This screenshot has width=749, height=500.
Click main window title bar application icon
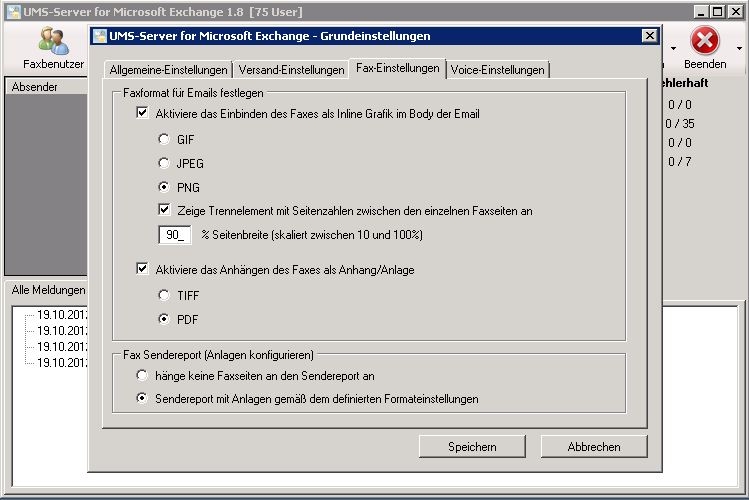click(14, 12)
